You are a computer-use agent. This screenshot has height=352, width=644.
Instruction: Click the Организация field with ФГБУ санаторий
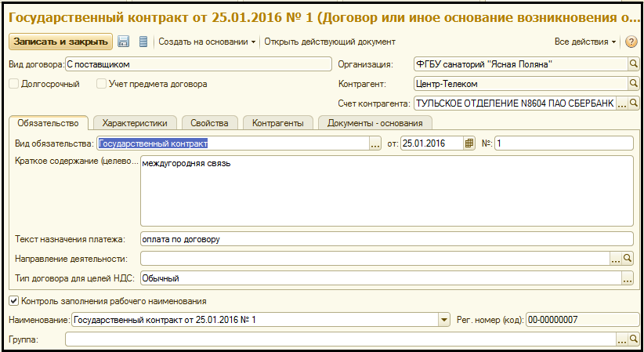click(521, 64)
